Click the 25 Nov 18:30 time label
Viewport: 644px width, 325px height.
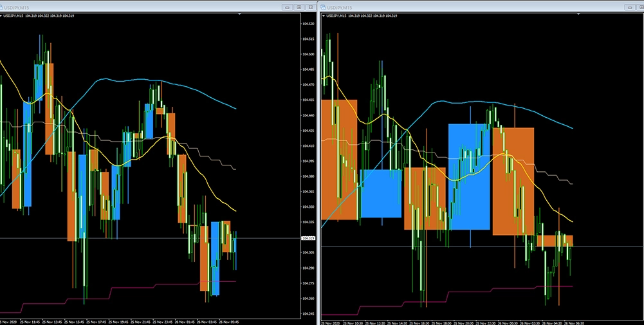click(x=441, y=323)
